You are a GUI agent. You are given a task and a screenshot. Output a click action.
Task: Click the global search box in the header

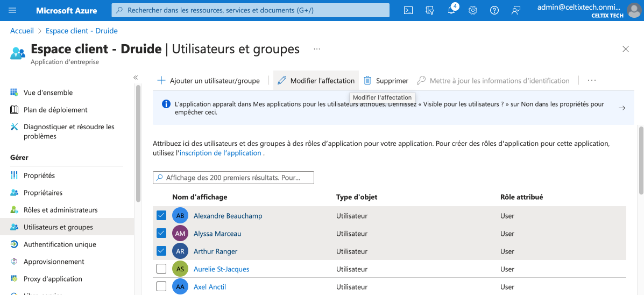251,10
